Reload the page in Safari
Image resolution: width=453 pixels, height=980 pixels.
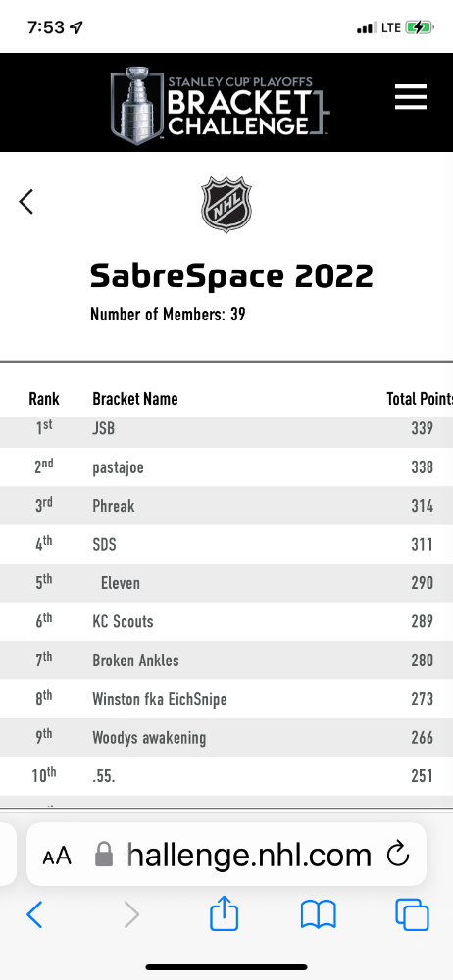coord(397,855)
